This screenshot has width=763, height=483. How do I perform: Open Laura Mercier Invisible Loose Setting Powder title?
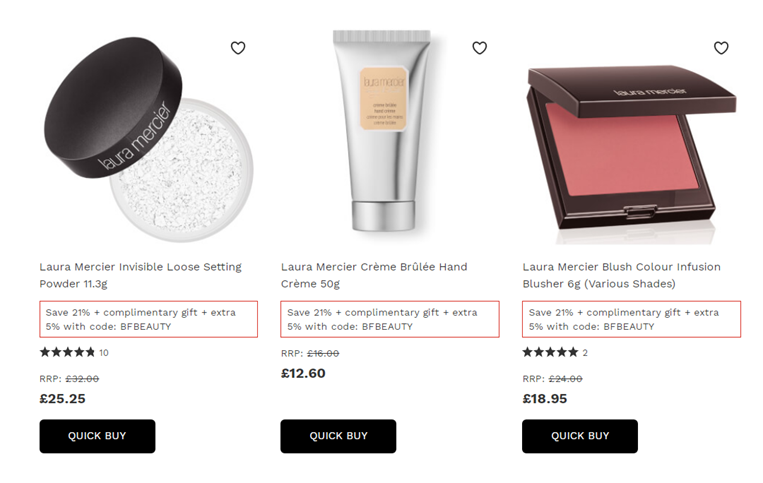click(141, 275)
